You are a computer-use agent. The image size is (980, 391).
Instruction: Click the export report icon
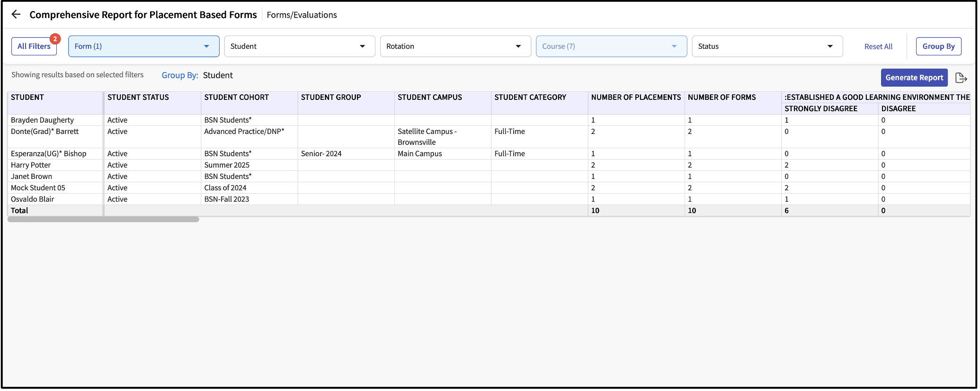(961, 78)
